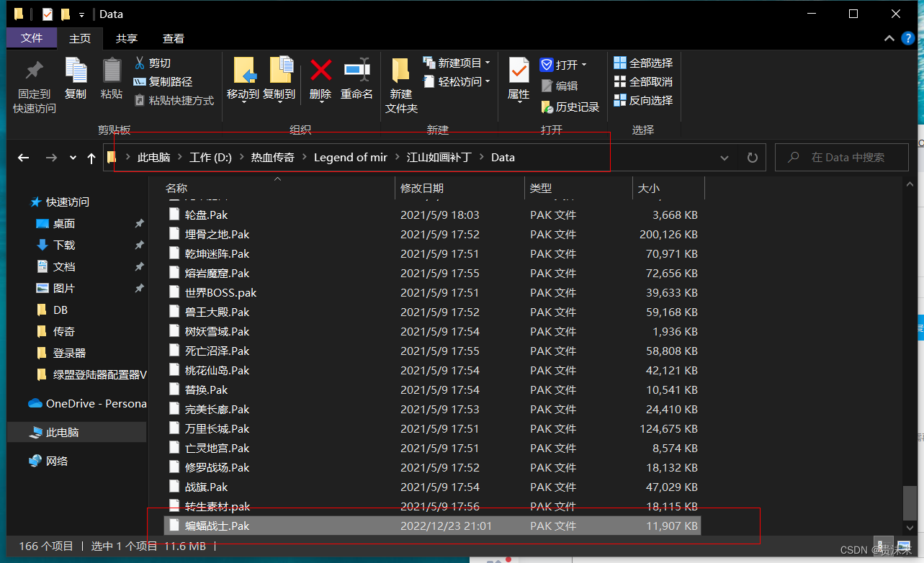Go forward with the right arrow
The image size is (924, 563).
(x=51, y=158)
